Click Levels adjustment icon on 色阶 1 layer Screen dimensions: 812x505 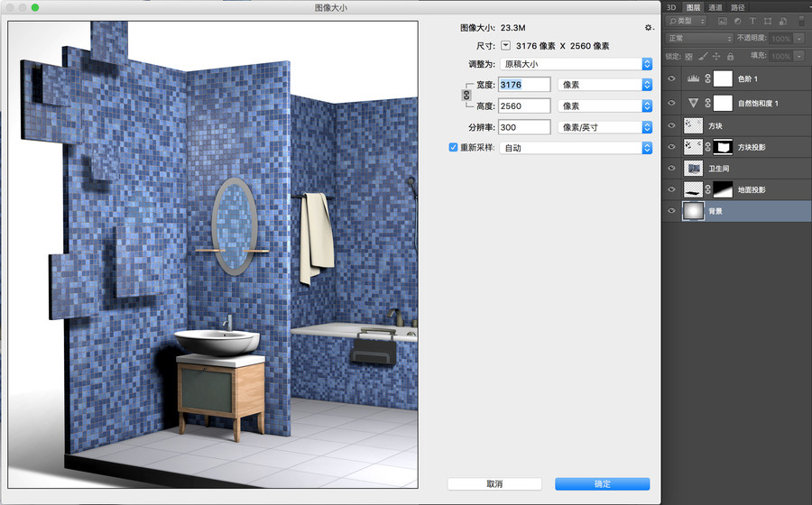(x=694, y=78)
